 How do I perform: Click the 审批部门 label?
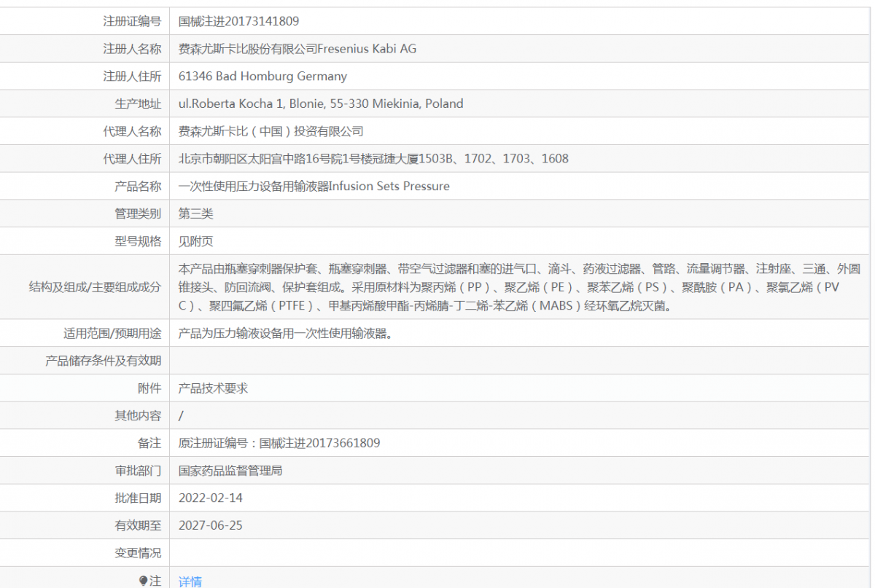pos(138,471)
